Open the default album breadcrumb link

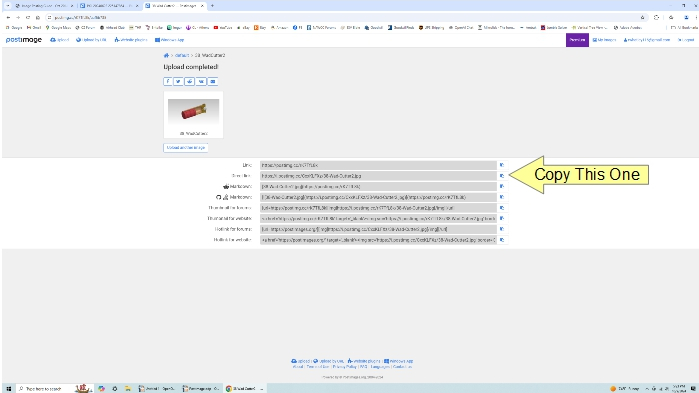(182, 55)
